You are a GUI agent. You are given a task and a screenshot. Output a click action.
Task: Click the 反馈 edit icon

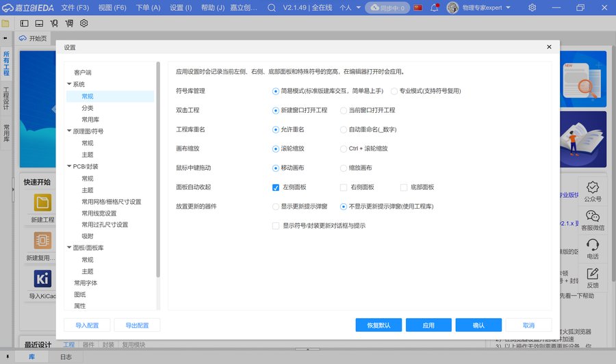click(x=593, y=274)
